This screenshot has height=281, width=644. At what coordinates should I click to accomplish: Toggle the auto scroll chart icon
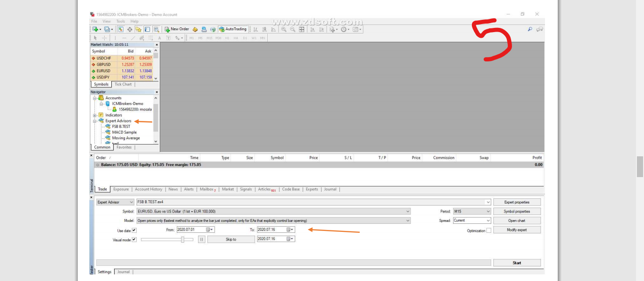[x=313, y=29]
